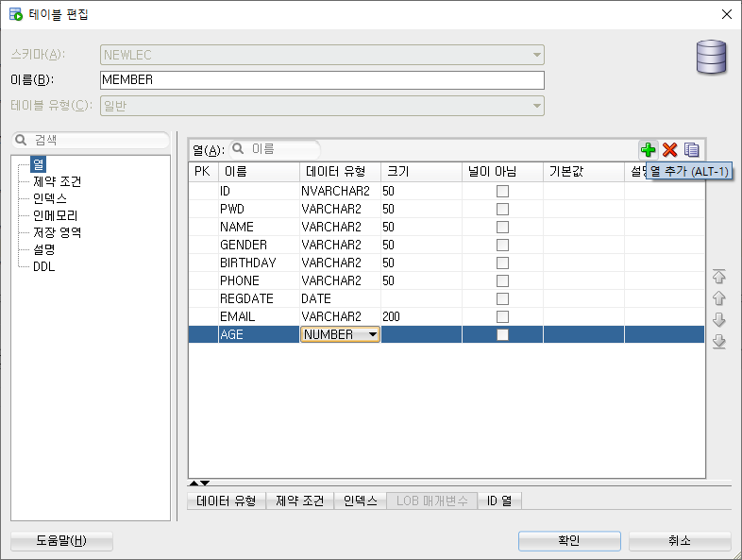
Task: Click the GENDER name cell
Action: (x=259, y=246)
